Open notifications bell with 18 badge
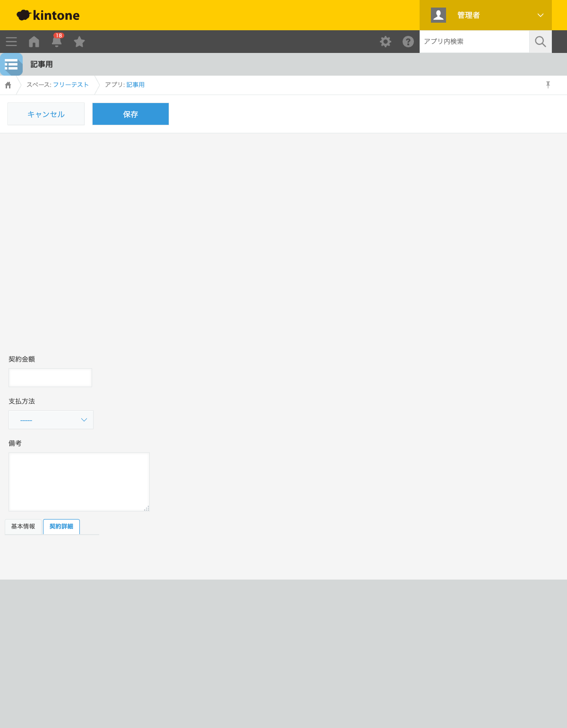Viewport: 567px width, 728px height. [x=57, y=41]
